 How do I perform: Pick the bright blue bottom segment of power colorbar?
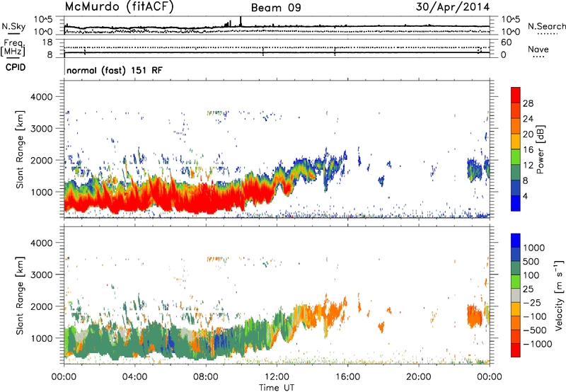[516, 204]
